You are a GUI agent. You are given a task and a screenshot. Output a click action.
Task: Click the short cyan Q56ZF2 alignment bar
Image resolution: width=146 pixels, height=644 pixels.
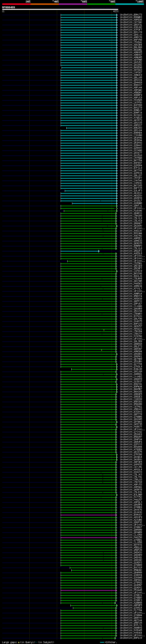[80, 251]
